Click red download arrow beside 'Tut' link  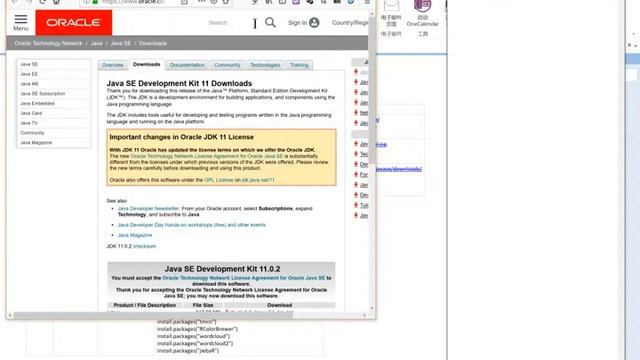coord(356,205)
